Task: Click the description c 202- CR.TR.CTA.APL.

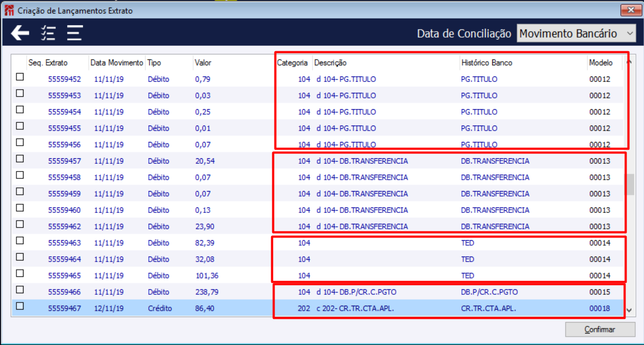Action: [x=355, y=308]
